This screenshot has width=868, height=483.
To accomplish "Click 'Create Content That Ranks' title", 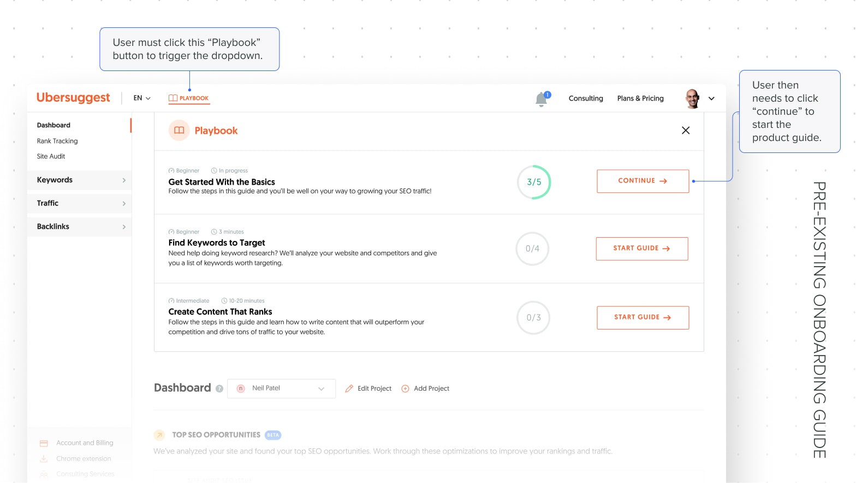I will [220, 311].
